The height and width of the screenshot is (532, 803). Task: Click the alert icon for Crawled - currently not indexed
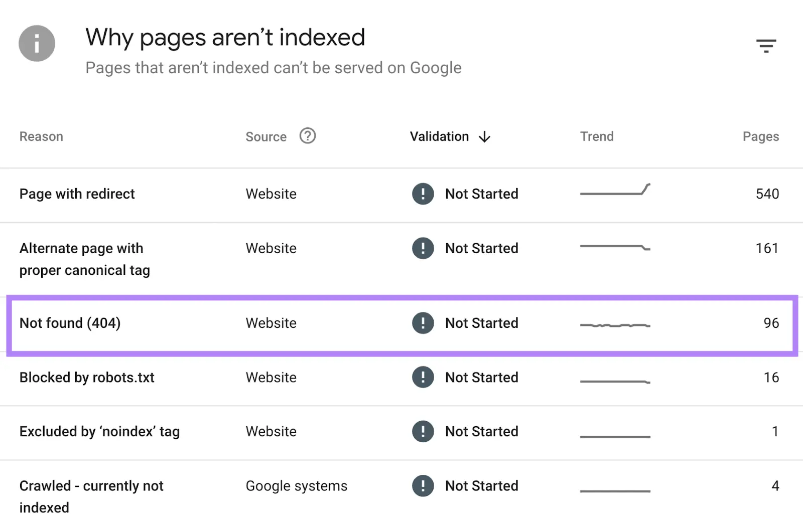point(423,486)
